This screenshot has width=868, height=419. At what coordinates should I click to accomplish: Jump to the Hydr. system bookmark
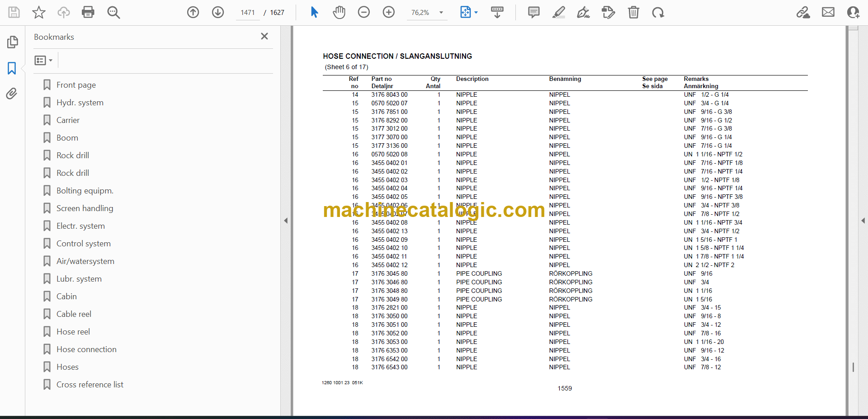pyautogui.click(x=80, y=103)
